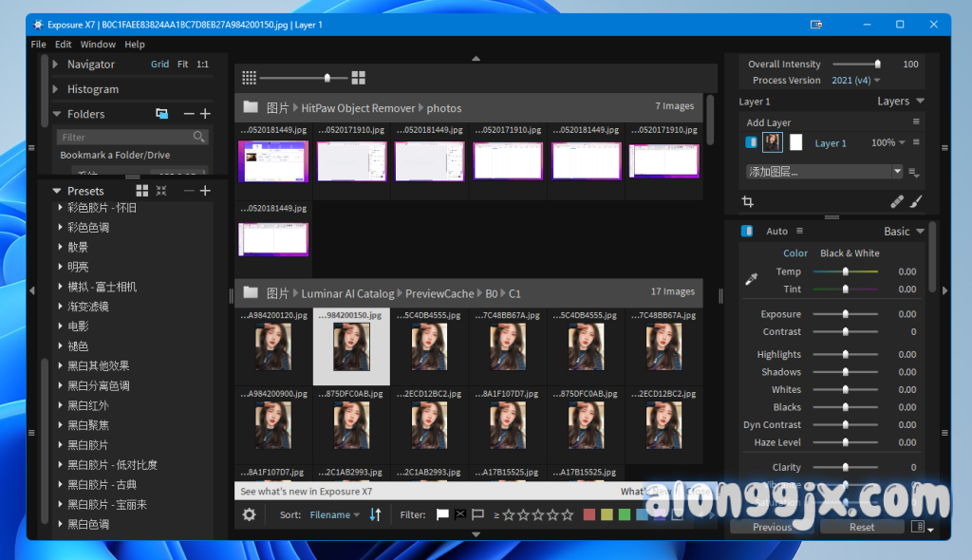Click the collapse-all icon in Presets

tap(161, 191)
